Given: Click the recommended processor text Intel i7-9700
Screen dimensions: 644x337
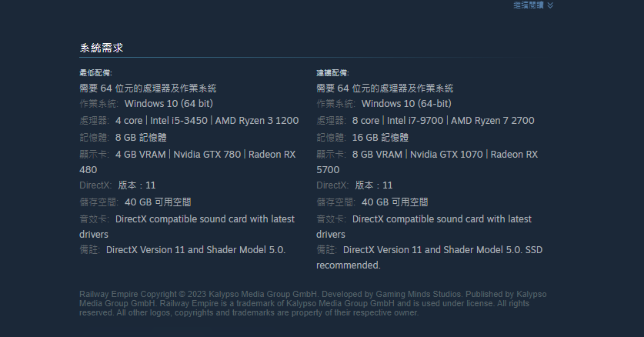Looking at the screenshot, I should point(416,121).
